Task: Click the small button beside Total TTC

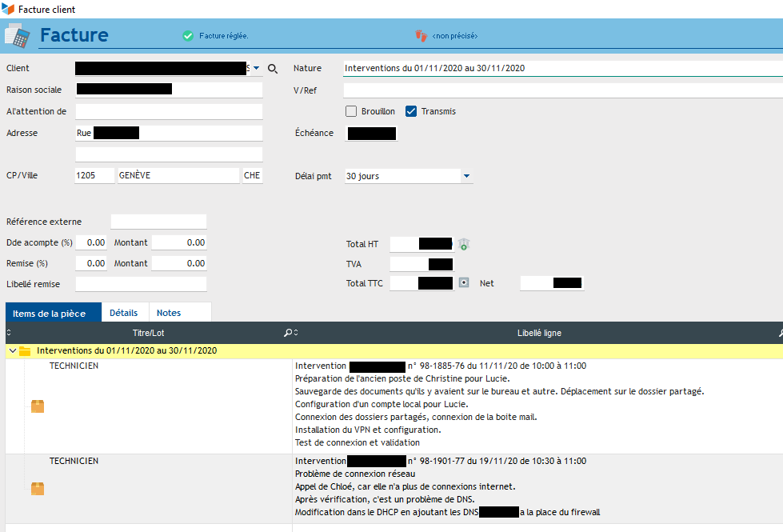Action: point(463,282)
